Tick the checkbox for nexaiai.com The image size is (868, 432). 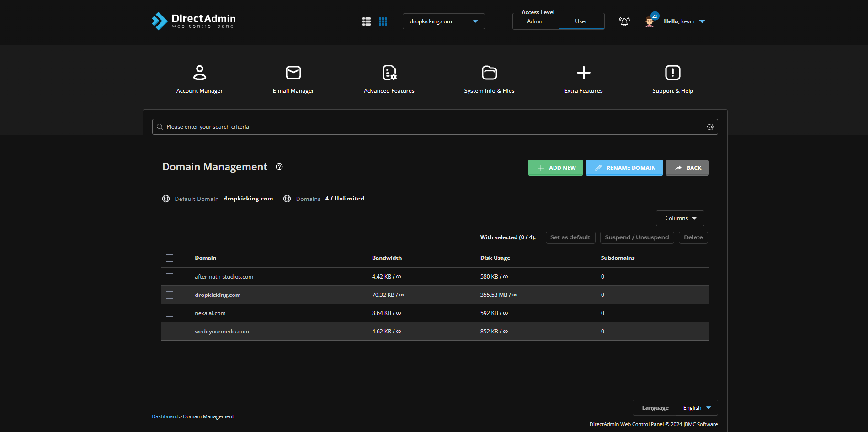170,313
